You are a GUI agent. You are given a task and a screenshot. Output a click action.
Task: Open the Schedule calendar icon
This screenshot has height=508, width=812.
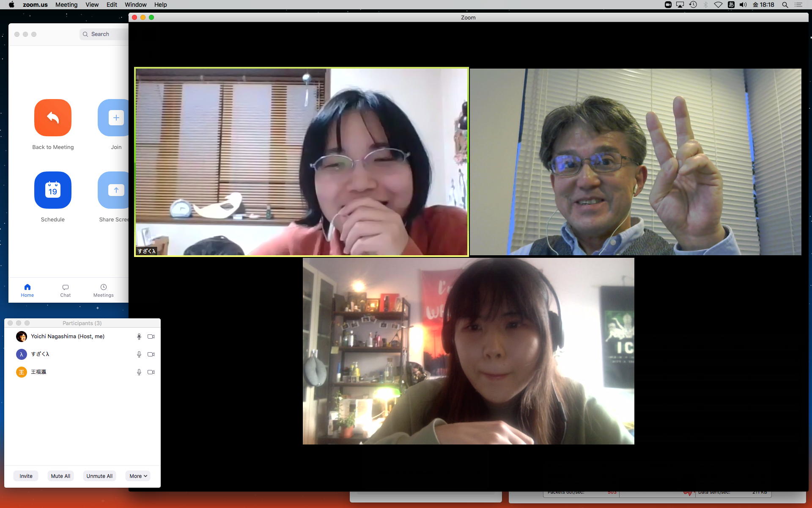pyautogui.click(x=53, y=190)
